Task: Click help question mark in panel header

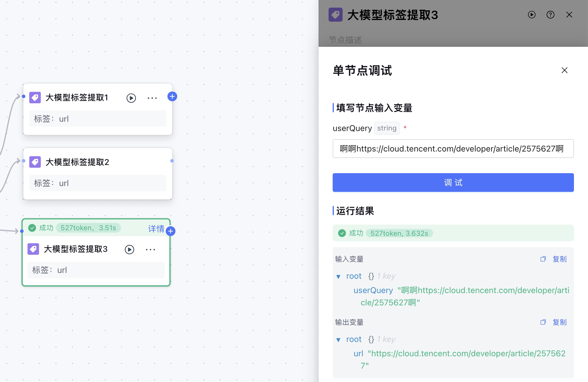Action: tap(550, 15)
